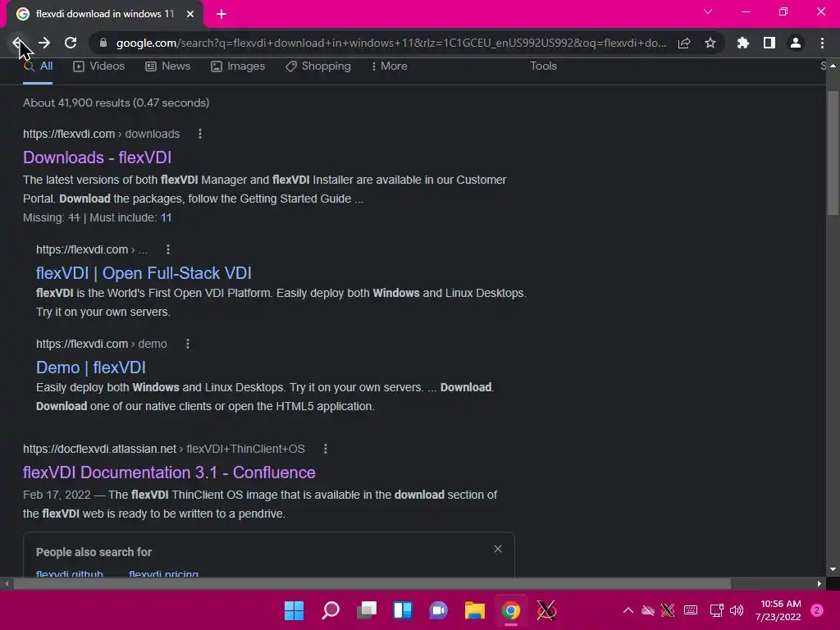Screen dimensions: 840x630
Task: Open the Extensions puzzle icon
Action: point(743,43)
